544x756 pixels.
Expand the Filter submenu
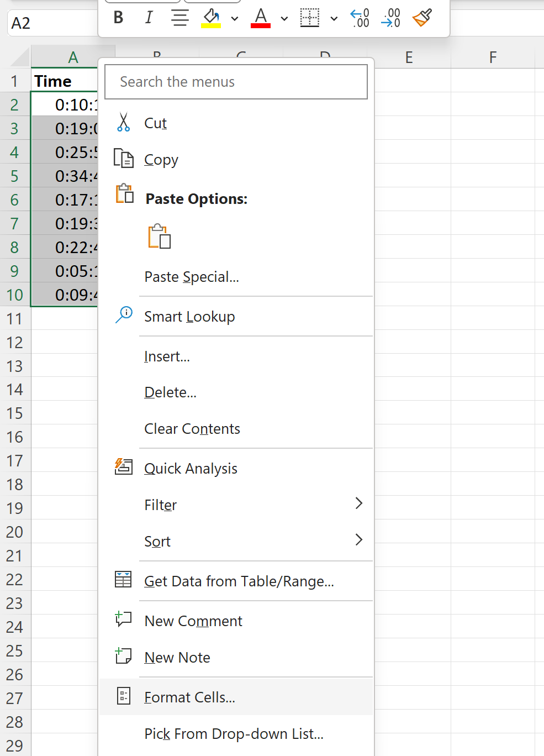pos(236,505)
